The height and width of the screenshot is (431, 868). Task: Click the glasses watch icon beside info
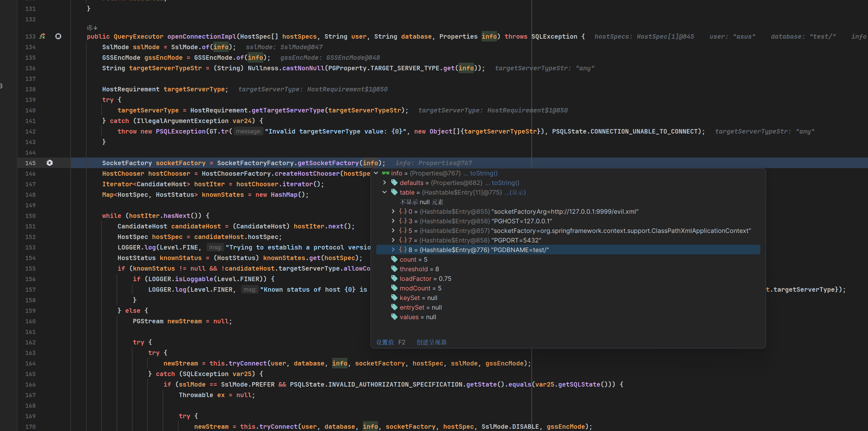point(385,173)
